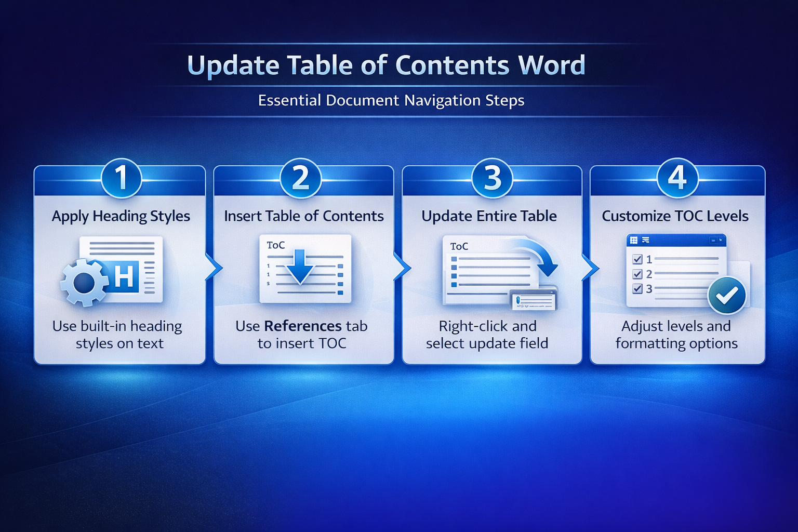
Task: Select the Customize TOC Levels title
Action: click(675, 216)
